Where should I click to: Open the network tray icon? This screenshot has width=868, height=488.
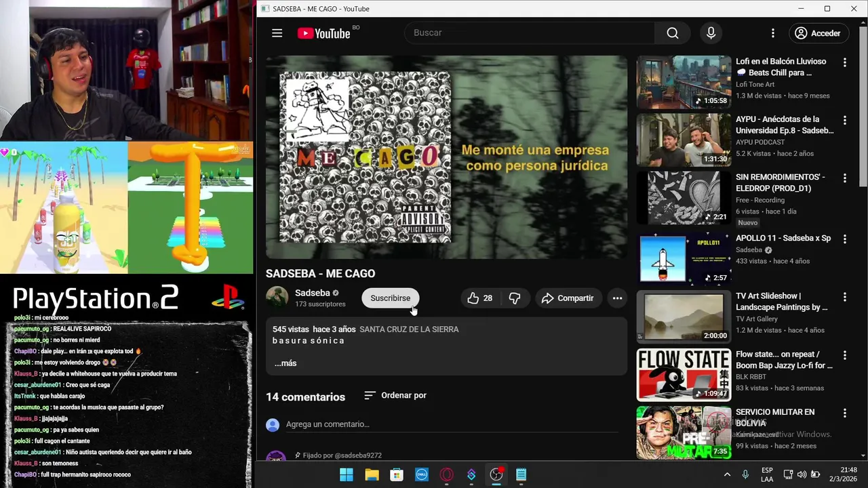[x=788, y=474]
